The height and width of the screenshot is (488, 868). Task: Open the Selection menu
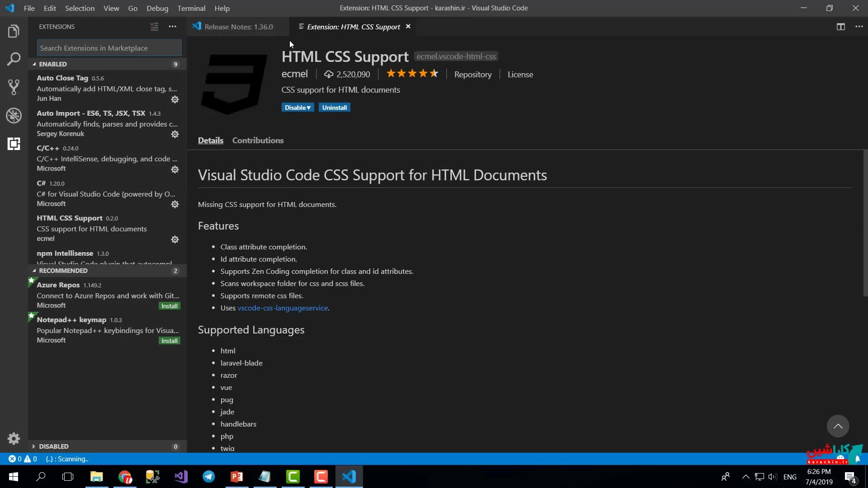coord(80,8)
